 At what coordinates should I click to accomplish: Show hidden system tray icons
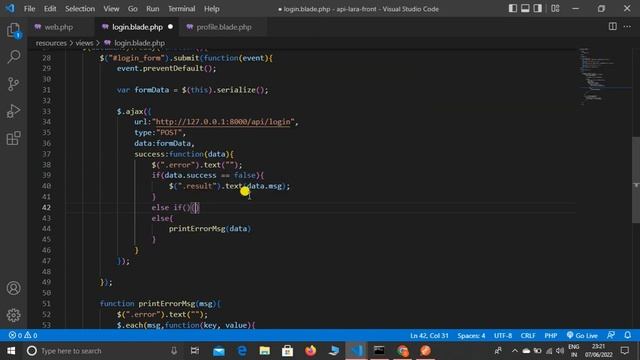[515, 351]
